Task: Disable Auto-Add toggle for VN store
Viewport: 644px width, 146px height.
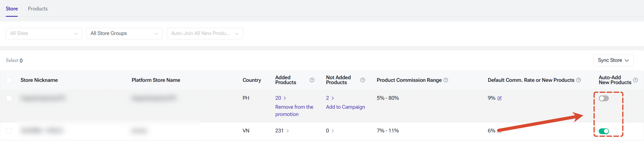Action: [x=604, y=131]
